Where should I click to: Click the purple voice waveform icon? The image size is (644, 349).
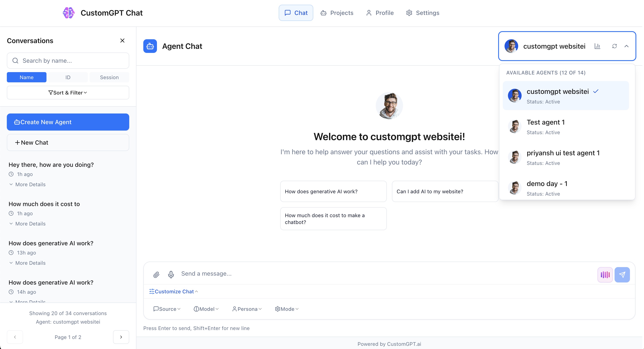(x=605, y=275)
